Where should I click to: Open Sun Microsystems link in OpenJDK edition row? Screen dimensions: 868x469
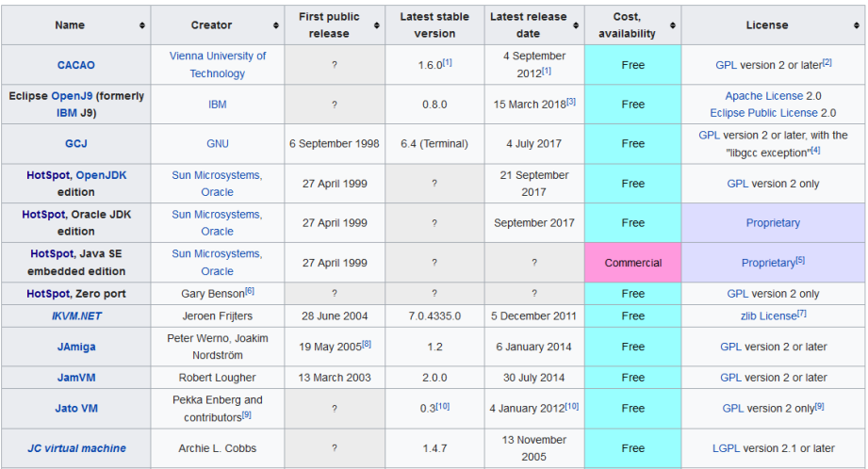217,175
